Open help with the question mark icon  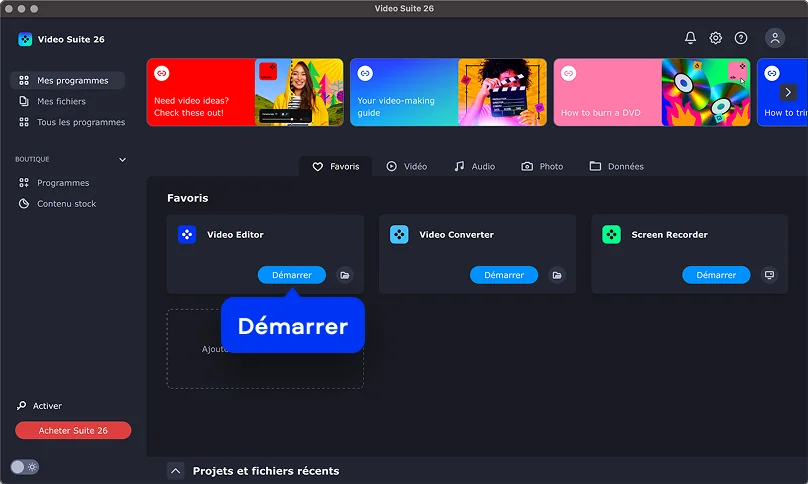740,38
